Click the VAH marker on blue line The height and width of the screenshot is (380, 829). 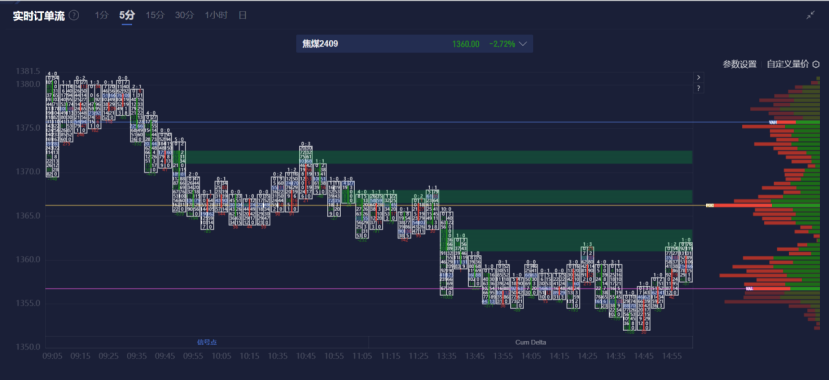(x=773, y=123)
